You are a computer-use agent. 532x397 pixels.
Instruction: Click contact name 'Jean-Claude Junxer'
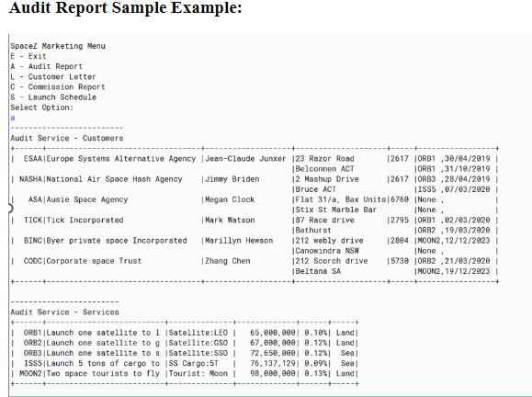click(x=245, y=159)
